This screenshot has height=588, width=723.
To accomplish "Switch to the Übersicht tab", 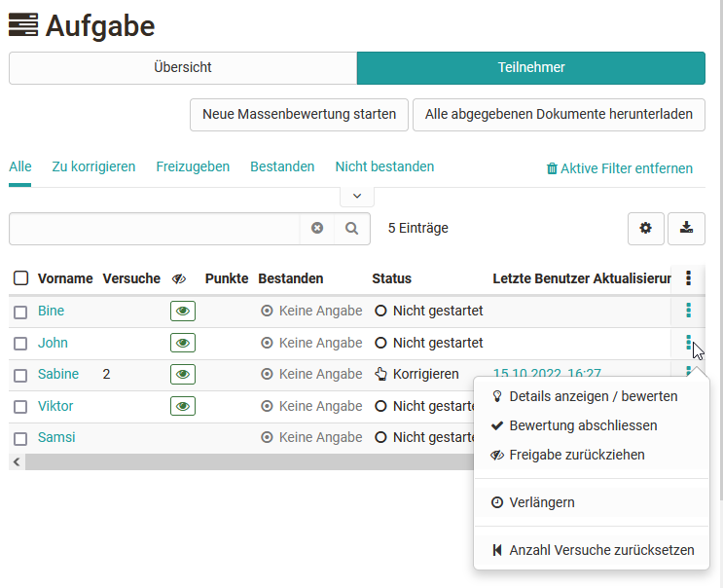I will click(183, 68).
